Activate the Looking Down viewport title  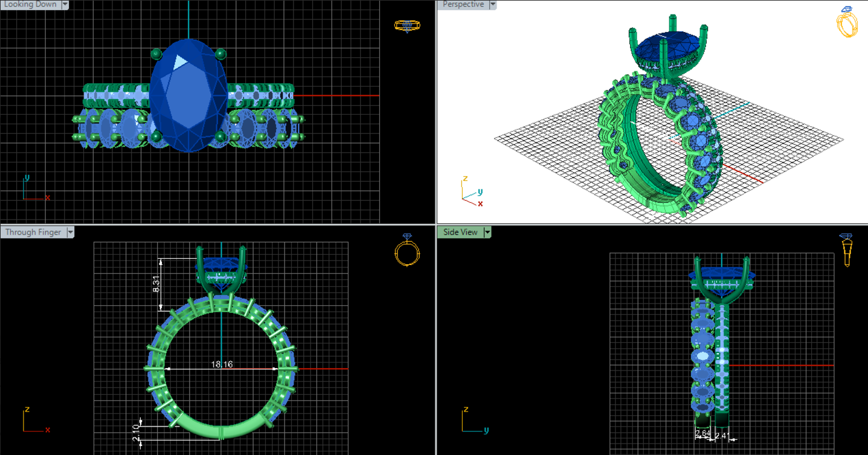30,5
